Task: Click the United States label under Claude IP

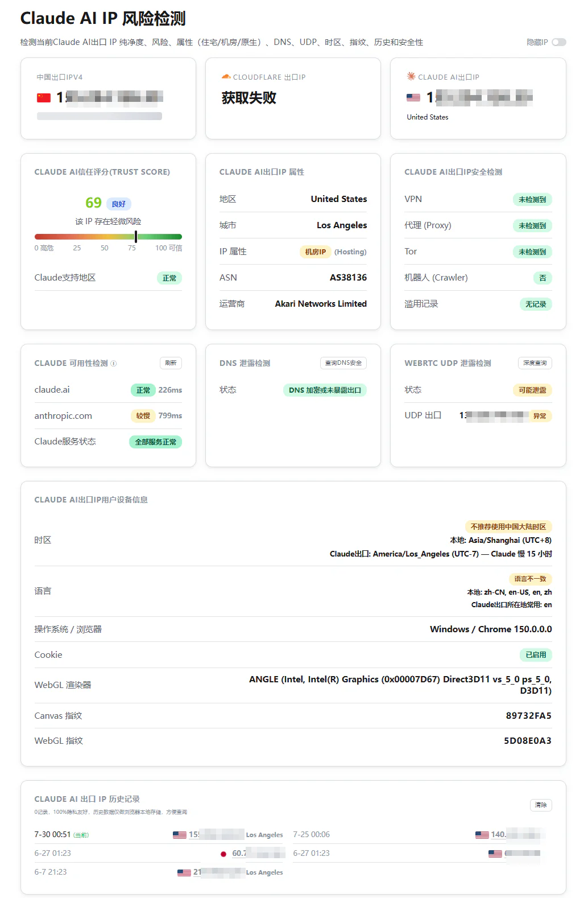Action: pyautogui.click(x=428, y=117)
